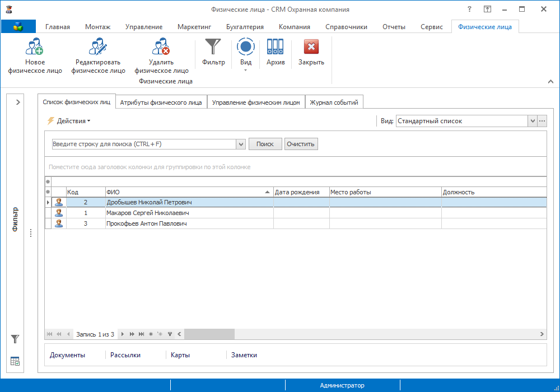560x392 pixels.
Task: Expand the Вид ribbon dropdown arrow
Action: tap(245, 71)
